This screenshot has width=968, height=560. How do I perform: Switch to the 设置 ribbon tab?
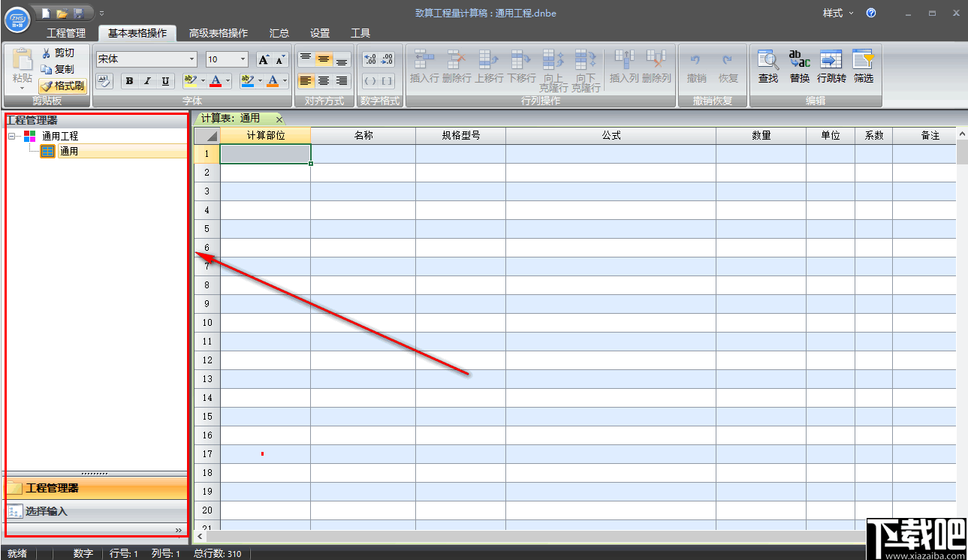click(x=320, y=33)
